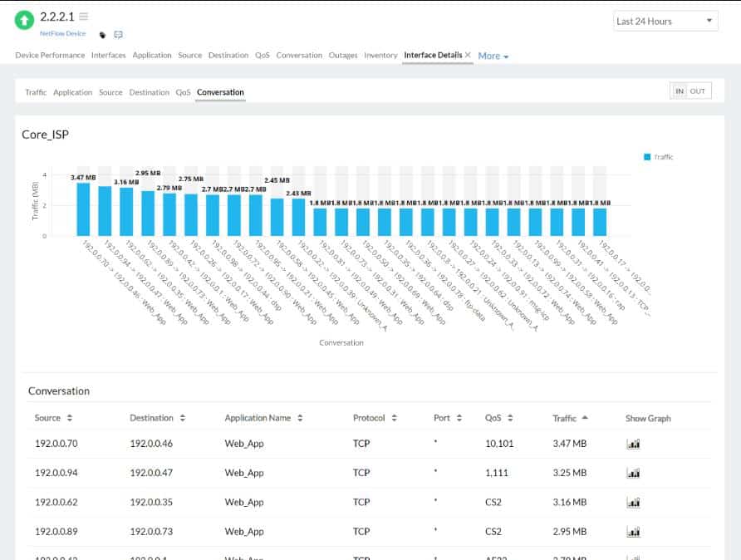Sort table by Application Name arrows
Screen dimensions: 741x560
300,418
